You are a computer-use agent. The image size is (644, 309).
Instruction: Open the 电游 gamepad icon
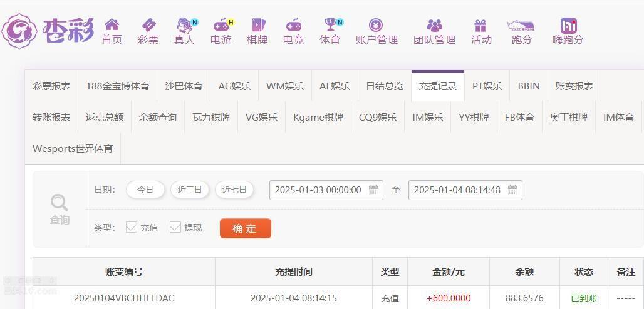coord(221,25)
